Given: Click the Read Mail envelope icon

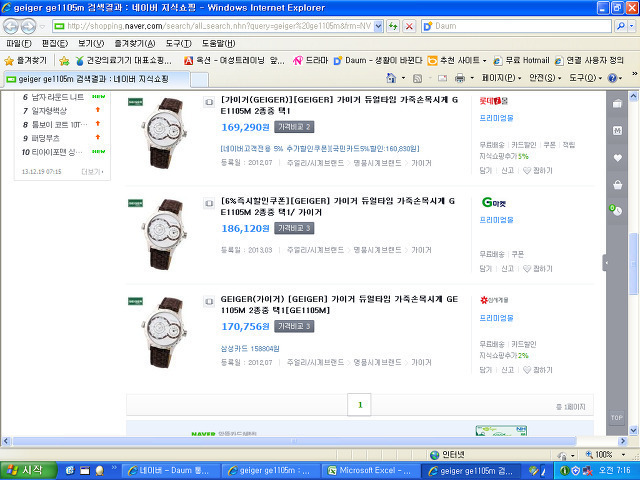Looking at the screenshot, I should [442, 78].
